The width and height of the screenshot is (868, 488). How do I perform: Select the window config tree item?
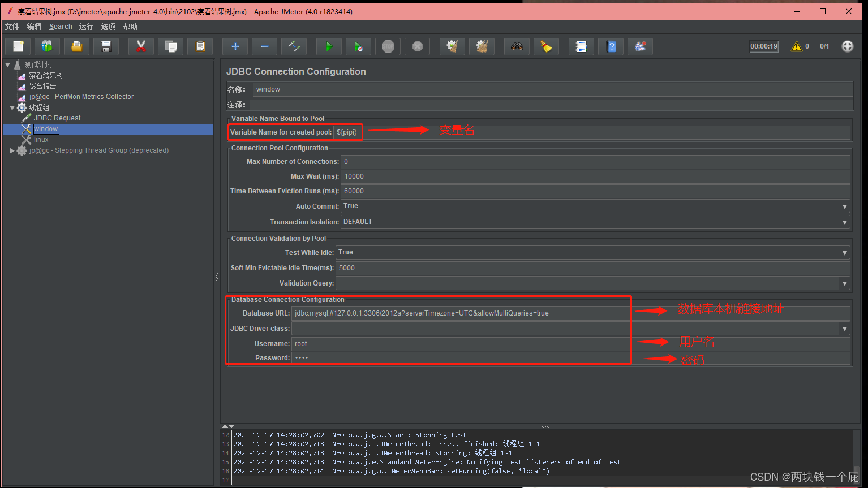[x=46, y=129]
